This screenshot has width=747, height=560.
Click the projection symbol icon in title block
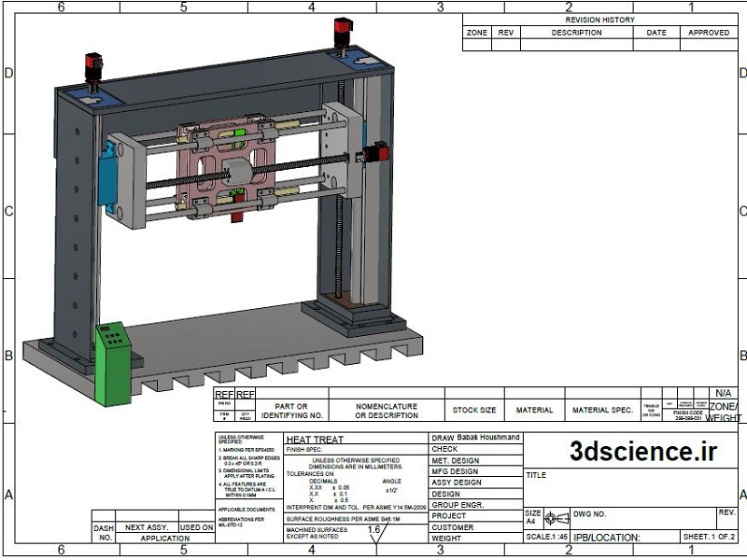(x=557, y=517)
